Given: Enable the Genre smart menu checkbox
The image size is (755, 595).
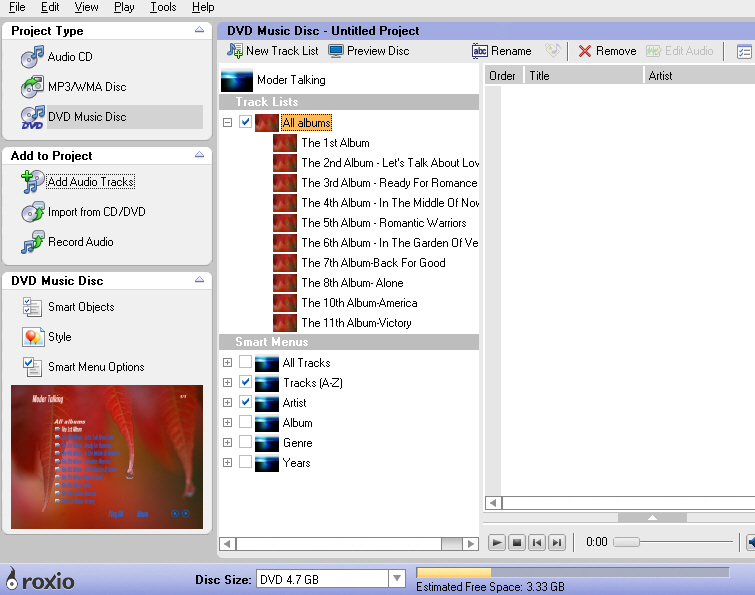Looking at the screenshot, I should tap(246, 441).
